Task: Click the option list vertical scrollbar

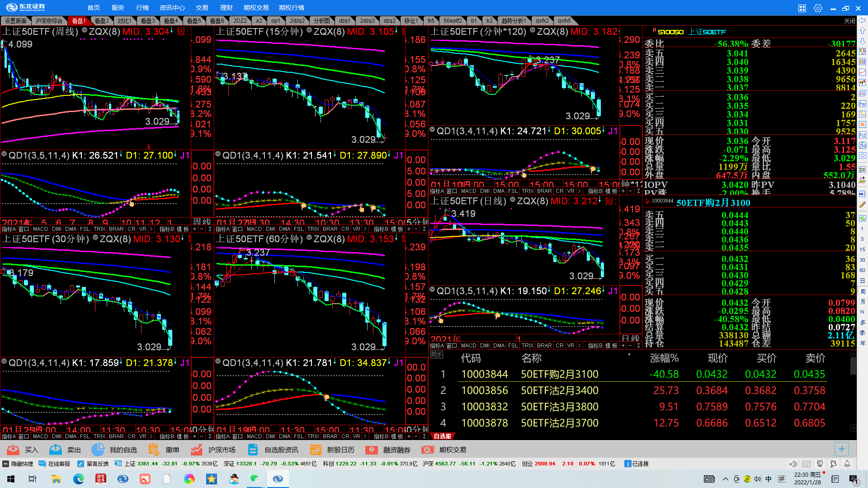Action: click(x=853, y=366)
